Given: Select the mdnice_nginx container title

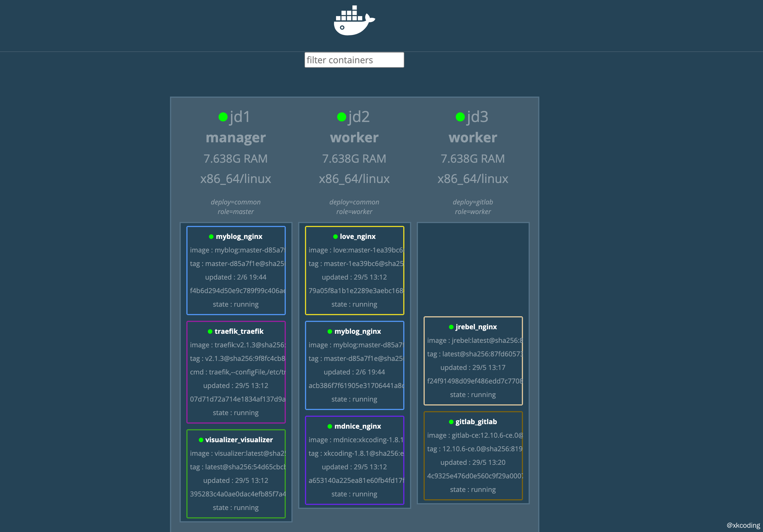Looking at the screenshot, I should pos(357,426).
